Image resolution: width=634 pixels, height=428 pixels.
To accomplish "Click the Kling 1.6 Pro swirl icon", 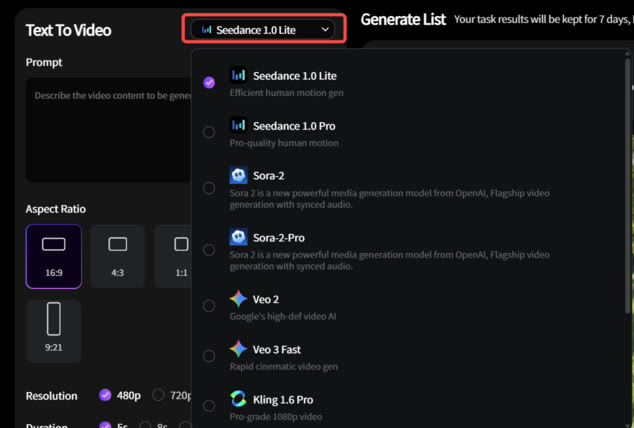I will (238, 399).
